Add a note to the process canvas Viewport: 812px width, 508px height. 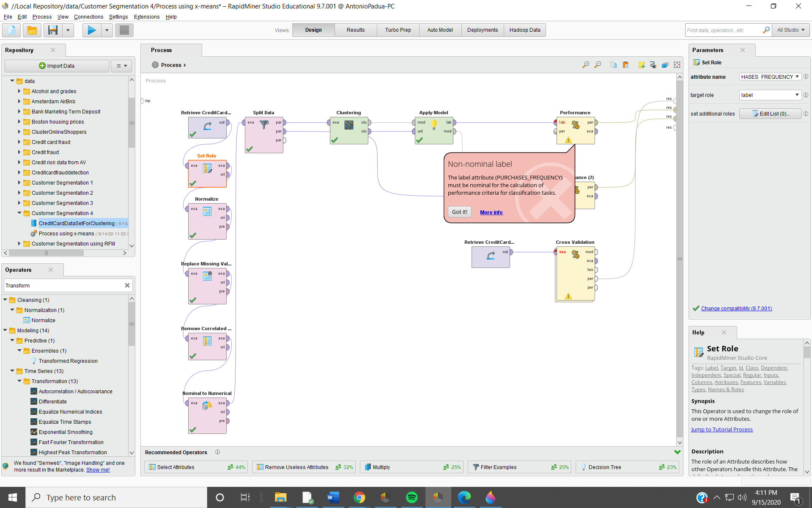[x=641, y=65]
